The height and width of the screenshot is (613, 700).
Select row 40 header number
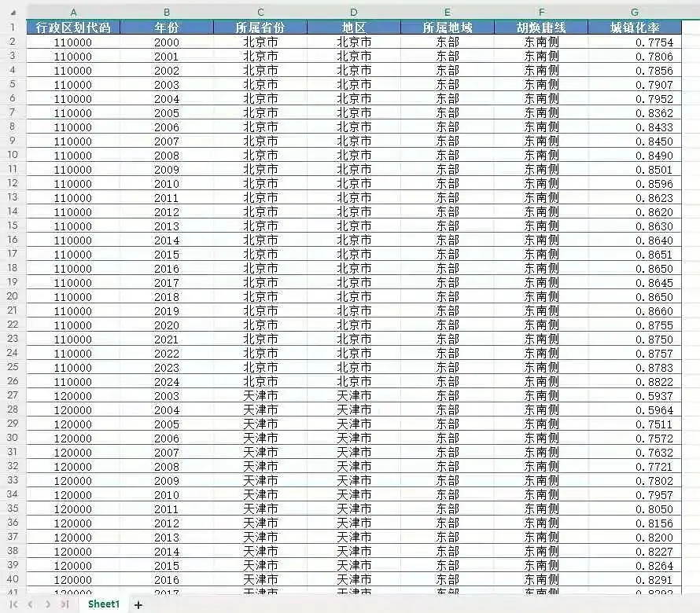click(13, 579)
